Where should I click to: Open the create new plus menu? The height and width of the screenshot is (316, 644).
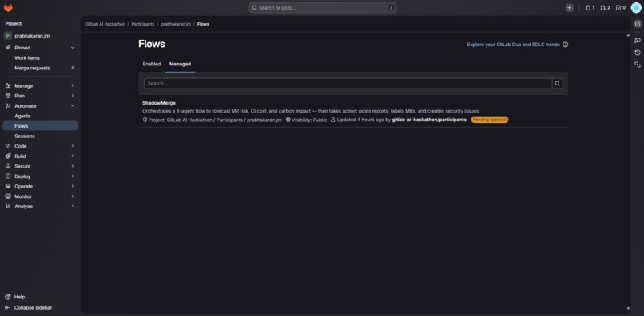click(569, 8)
